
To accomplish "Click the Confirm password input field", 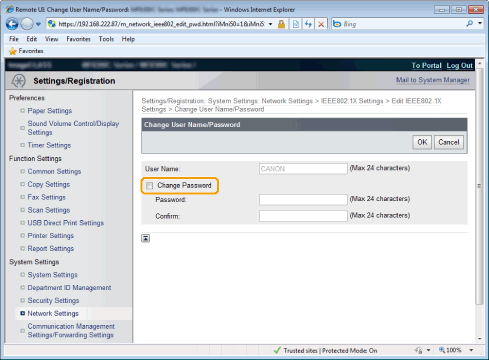I will tap(303, 216).
